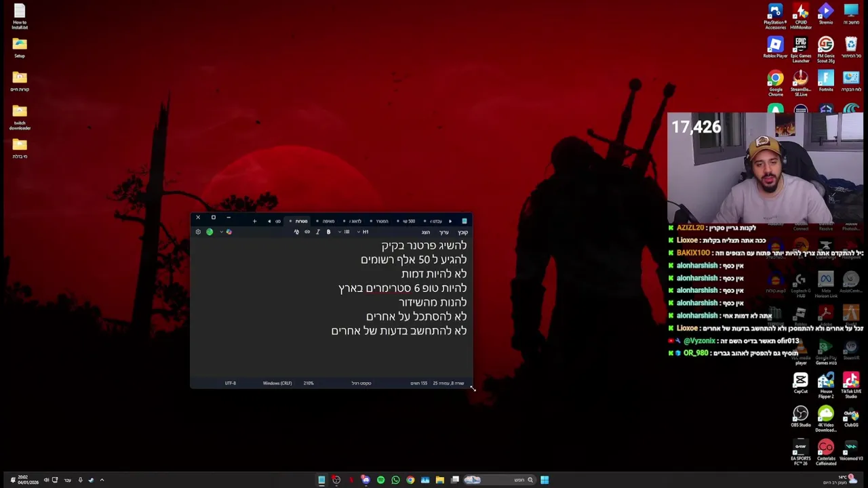Open Epic Games Launcher desktop shortcut

[x=801, y=49]
